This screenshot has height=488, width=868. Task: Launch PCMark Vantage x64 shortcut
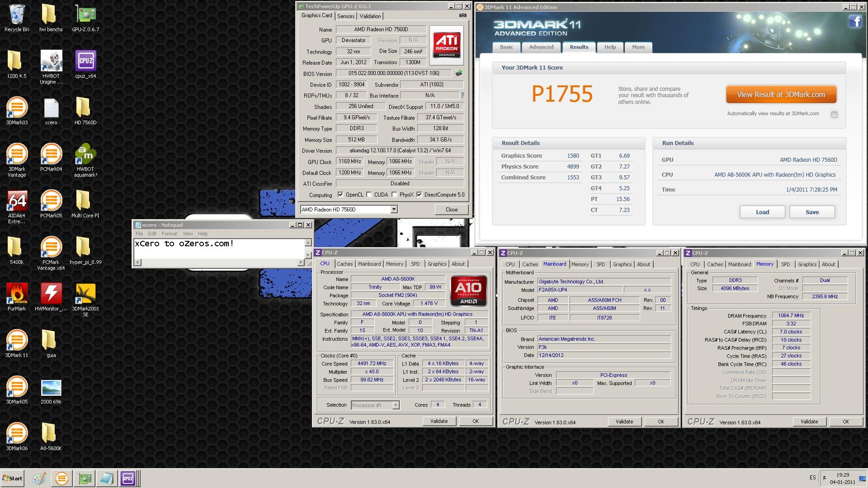(51, 253)
